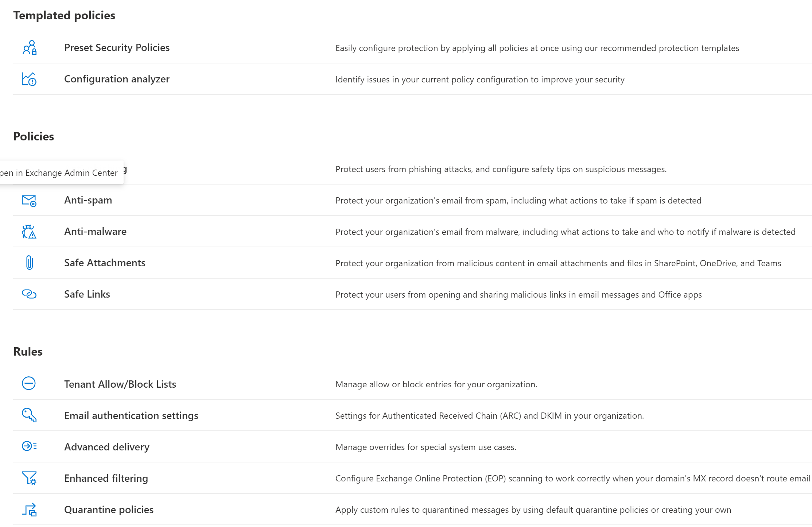This screenshot has height=527, width=812.
Task: Click the Email authentication key icon
Action: click(29, 415)
